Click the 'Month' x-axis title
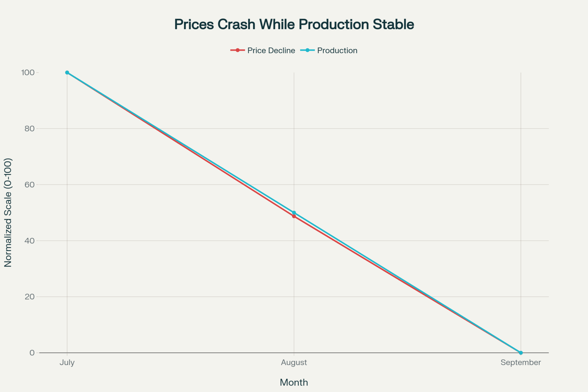This screenshot has height=392, width=588. (x=294, y=382)
